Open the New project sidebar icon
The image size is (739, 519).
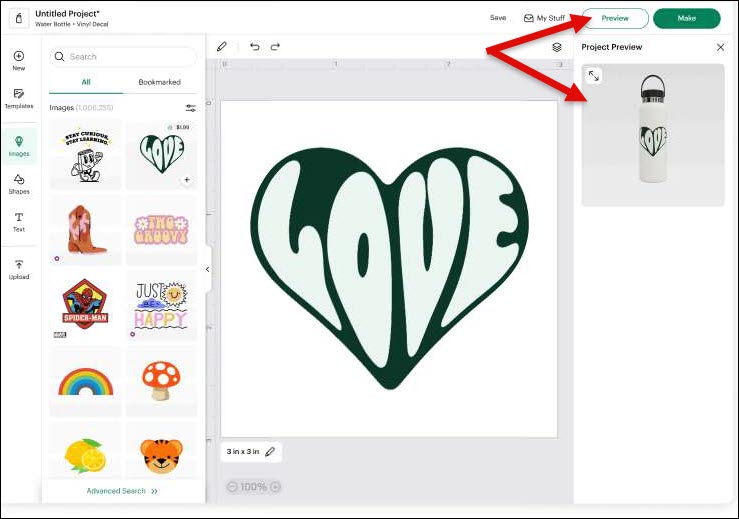(18, 60)
